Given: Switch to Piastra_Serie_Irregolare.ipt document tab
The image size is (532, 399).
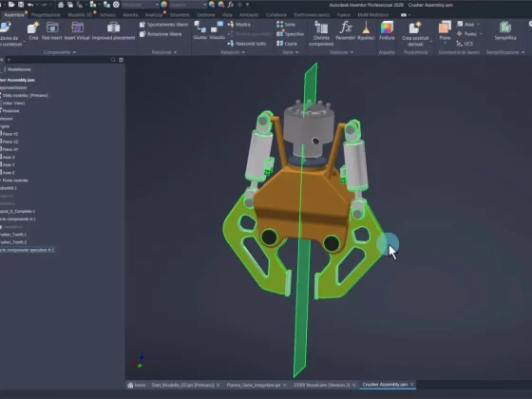Looking at the screenshot, I should [x=254, y=385].
